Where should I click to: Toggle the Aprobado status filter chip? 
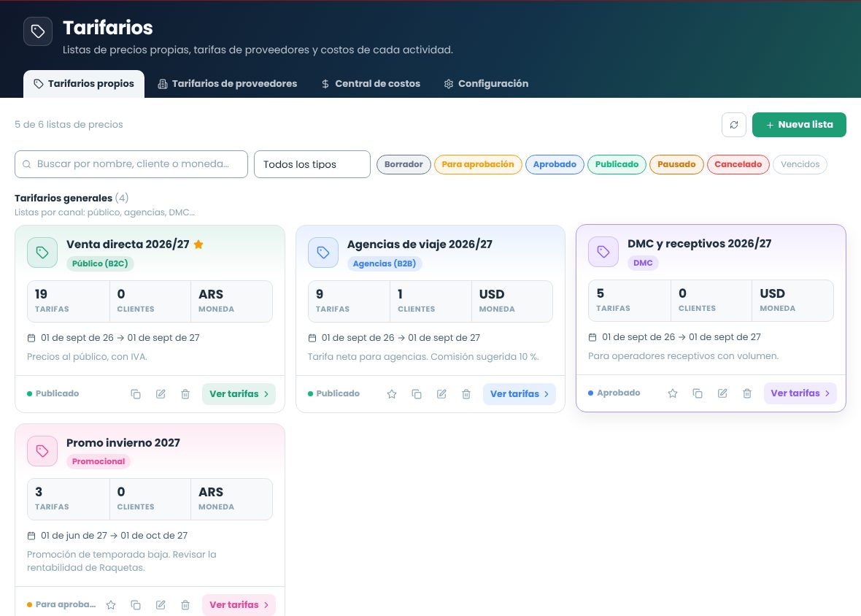tap(555, 164)
